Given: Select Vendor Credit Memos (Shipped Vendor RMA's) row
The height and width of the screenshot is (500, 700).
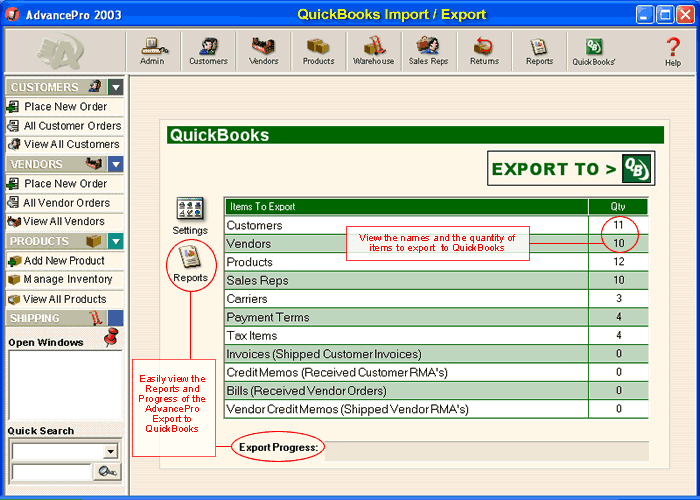Looking at the screenshot, I should tap(436, 409).
